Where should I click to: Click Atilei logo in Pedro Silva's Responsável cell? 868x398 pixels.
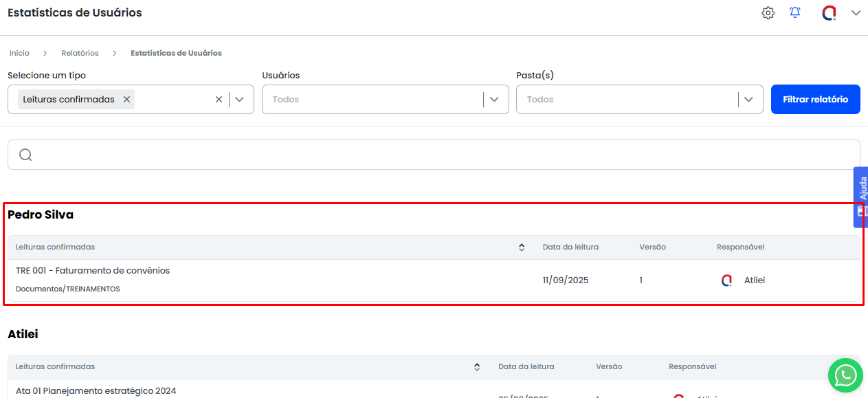tap(726, 280)
